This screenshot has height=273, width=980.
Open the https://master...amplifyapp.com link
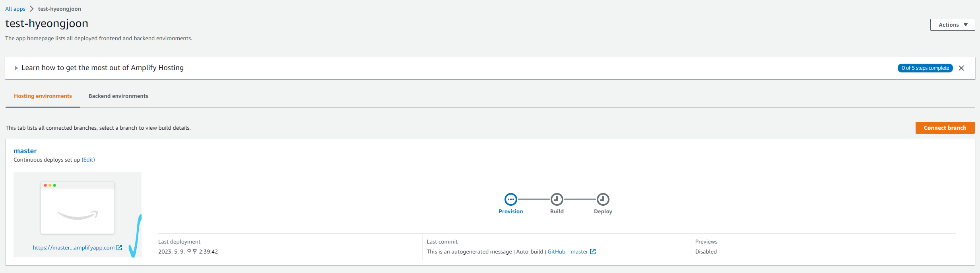point(74,248)
